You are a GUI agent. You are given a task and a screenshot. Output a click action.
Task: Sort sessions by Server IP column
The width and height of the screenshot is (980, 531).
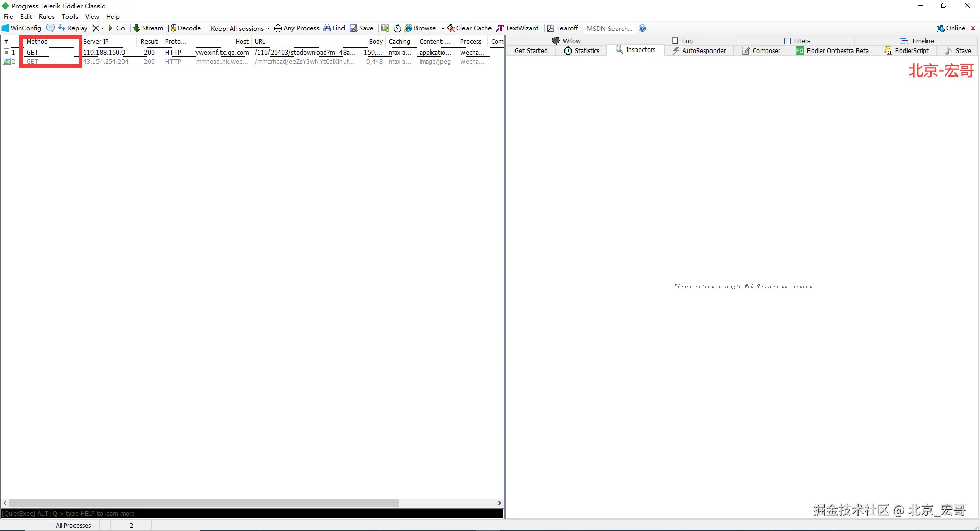(109, 41)
